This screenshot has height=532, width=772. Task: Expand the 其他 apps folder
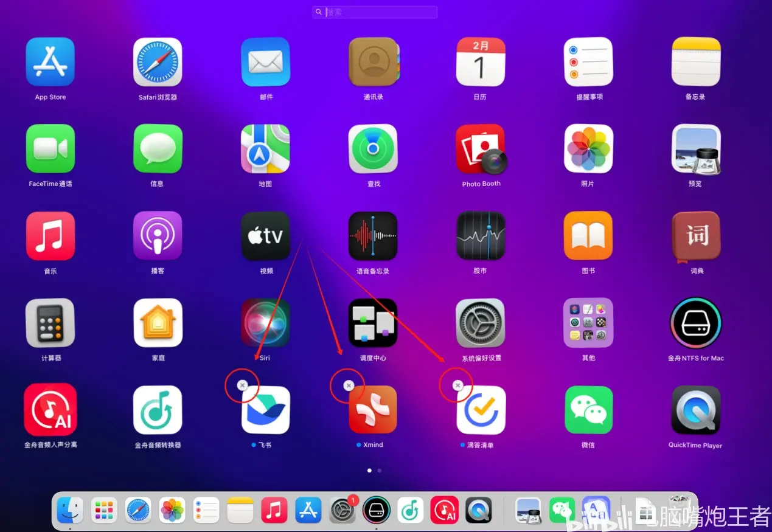[x=588, y=323]
